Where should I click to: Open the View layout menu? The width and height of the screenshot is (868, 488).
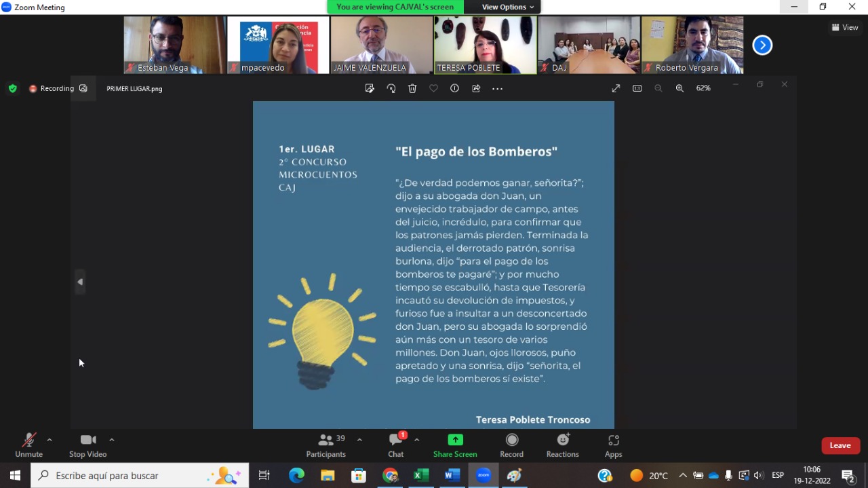pos(845,28)
